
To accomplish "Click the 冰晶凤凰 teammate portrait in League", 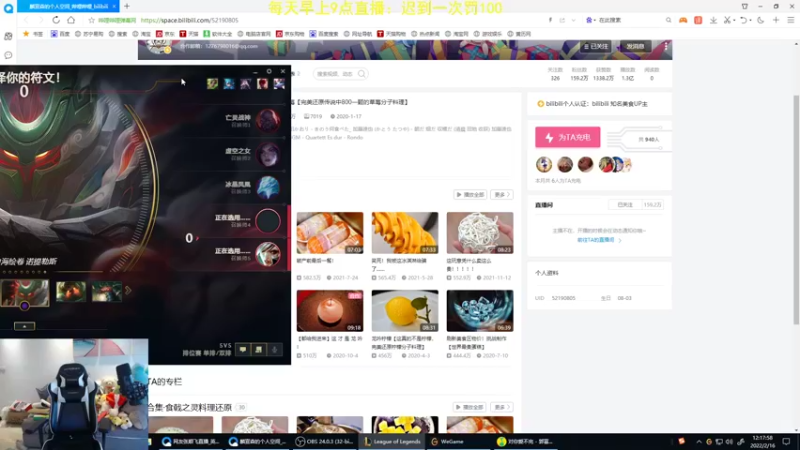I will pos(268,187).
